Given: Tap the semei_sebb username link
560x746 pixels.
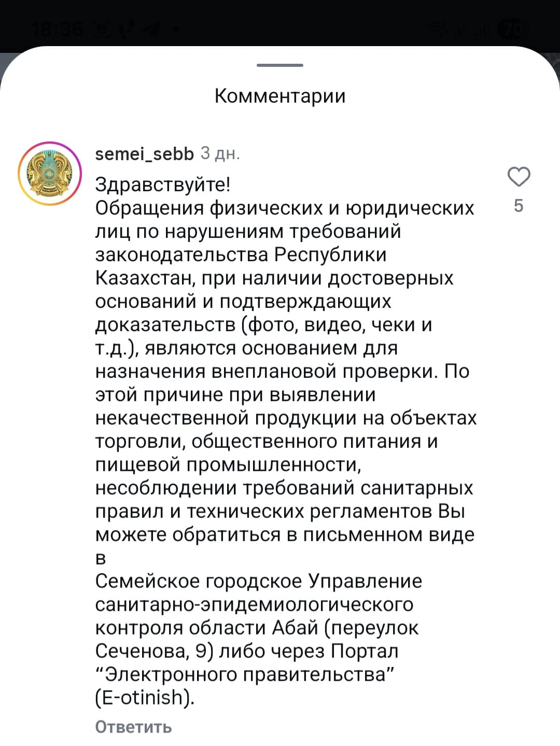Looking at the screenshot, I should pyautogui.click(x=144, y=153).
